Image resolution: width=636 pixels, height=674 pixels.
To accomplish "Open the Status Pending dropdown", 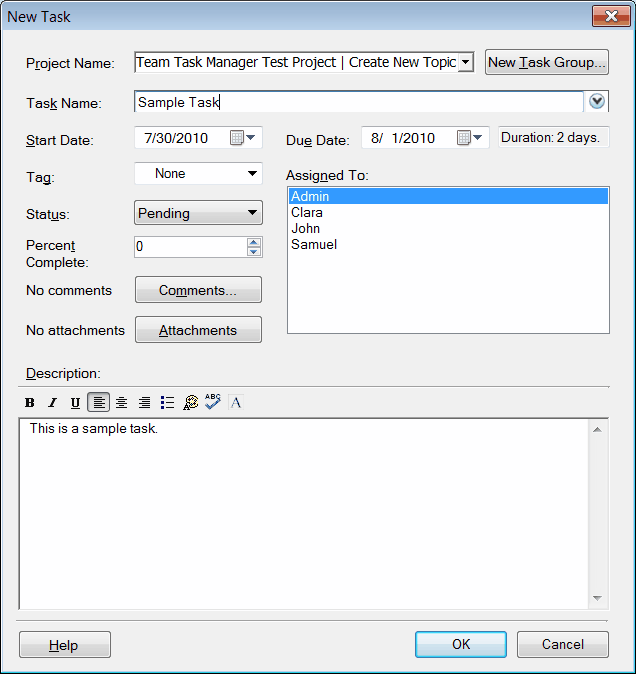I will pos(252,213).
